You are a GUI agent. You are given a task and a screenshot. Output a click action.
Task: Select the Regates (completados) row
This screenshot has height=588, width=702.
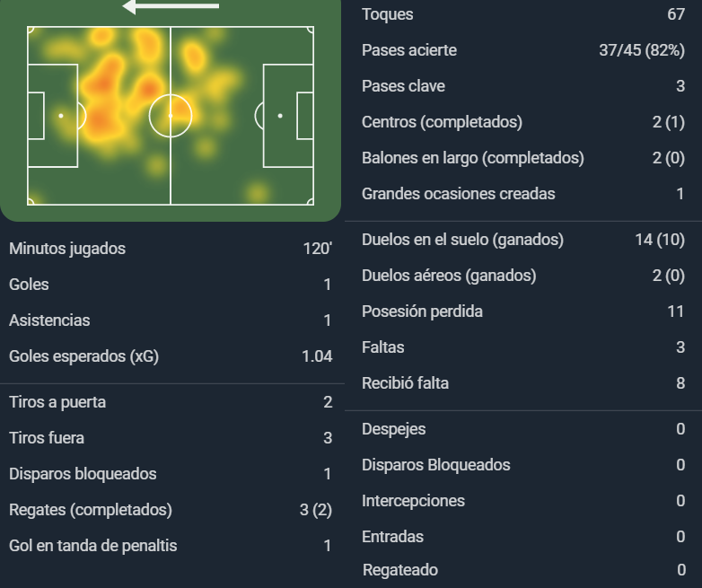(x=171, y=510)
